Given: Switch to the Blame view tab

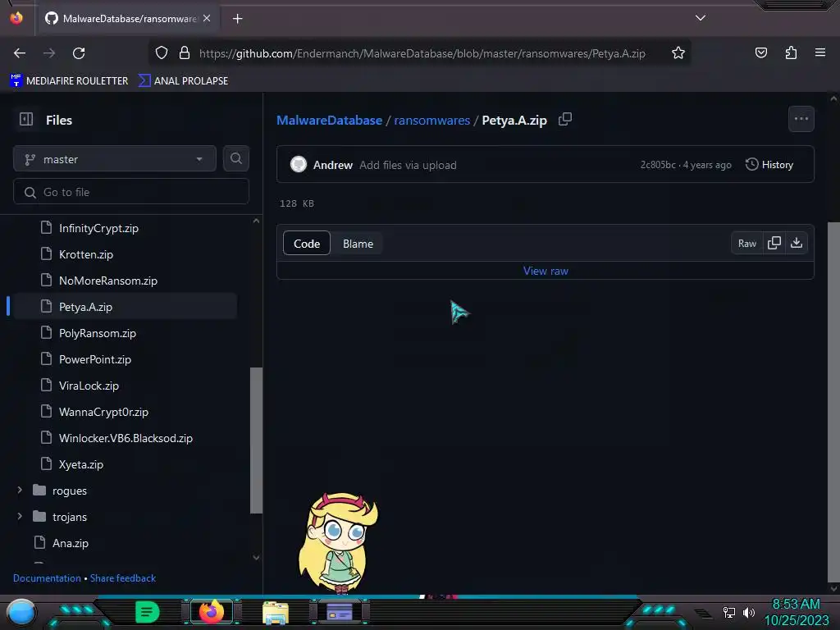Looking at the screenshot, I should pos(358,244).
